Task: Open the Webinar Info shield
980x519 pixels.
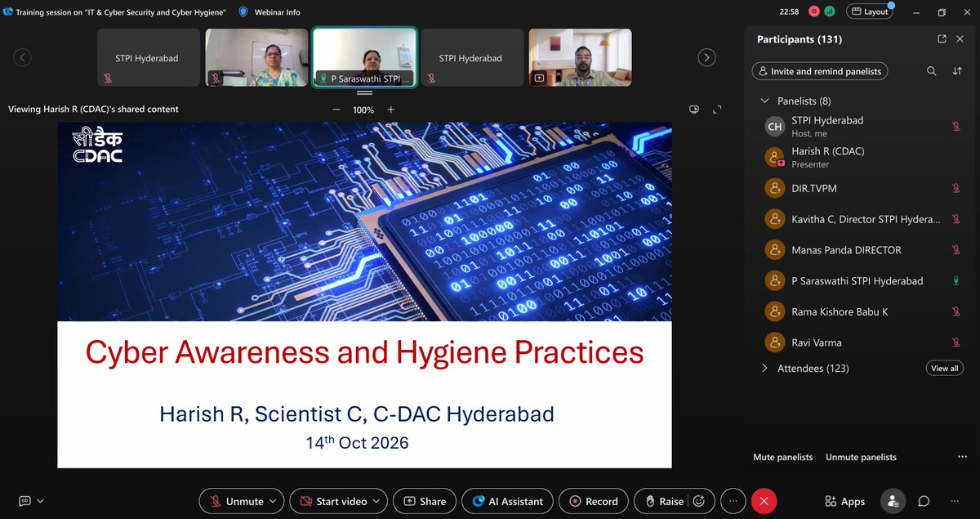Action: (x=243, y=12)
